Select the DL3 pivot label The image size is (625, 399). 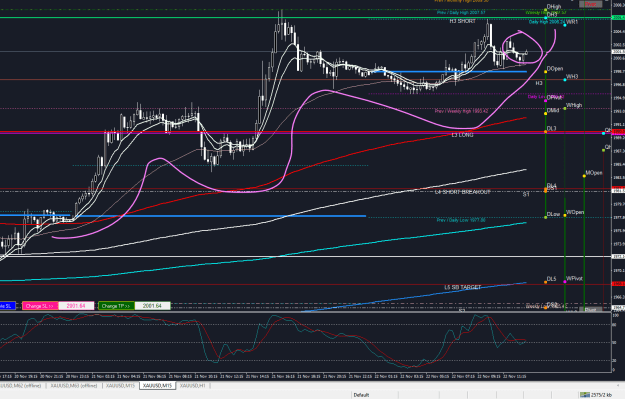(551, 128)
